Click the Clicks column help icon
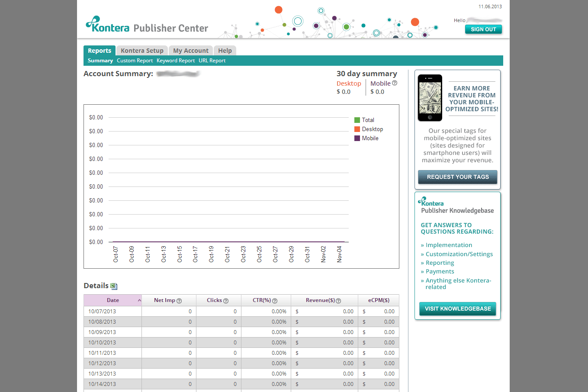This screenshot has height=392, width=588. point(226,301)
